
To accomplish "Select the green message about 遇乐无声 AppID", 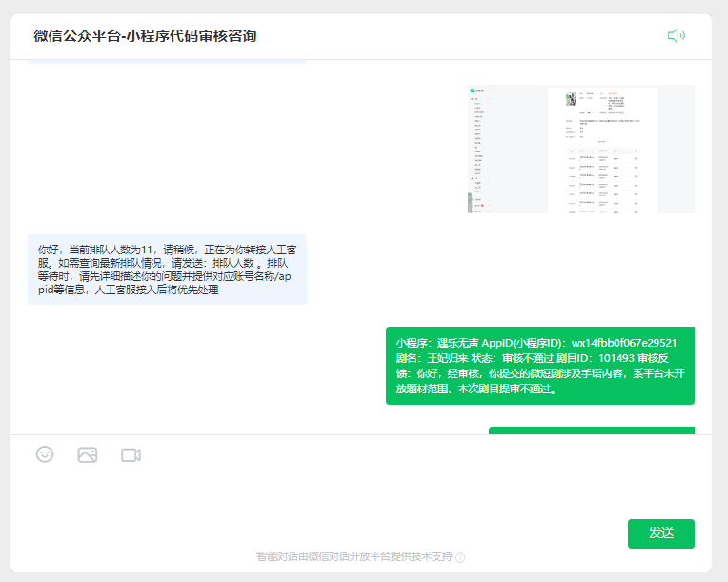I will point(540,366).
